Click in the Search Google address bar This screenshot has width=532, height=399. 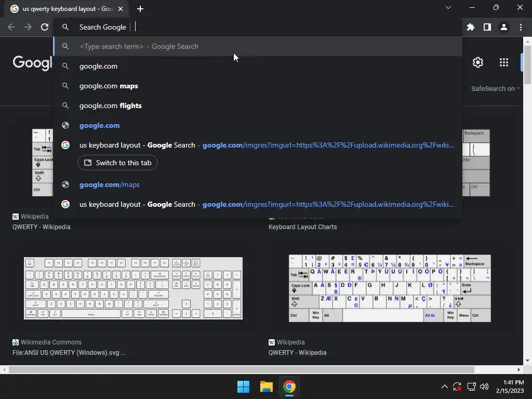(x=258, y=27)
